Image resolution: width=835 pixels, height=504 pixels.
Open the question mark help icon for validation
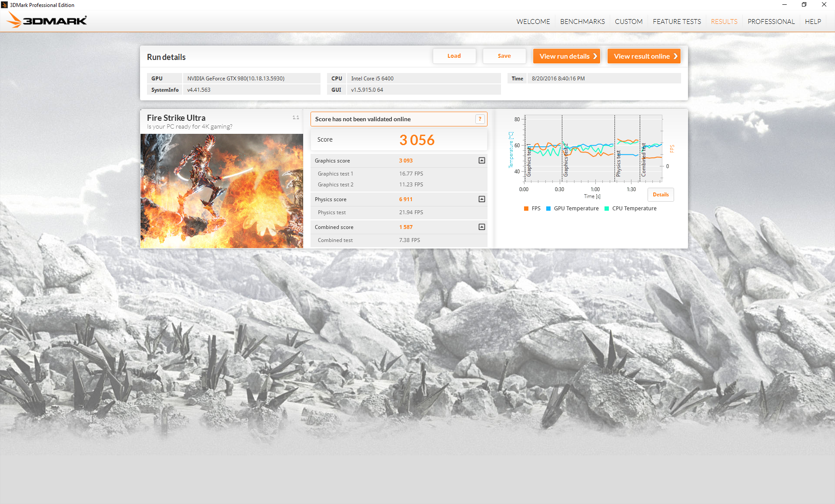(480, 119)
